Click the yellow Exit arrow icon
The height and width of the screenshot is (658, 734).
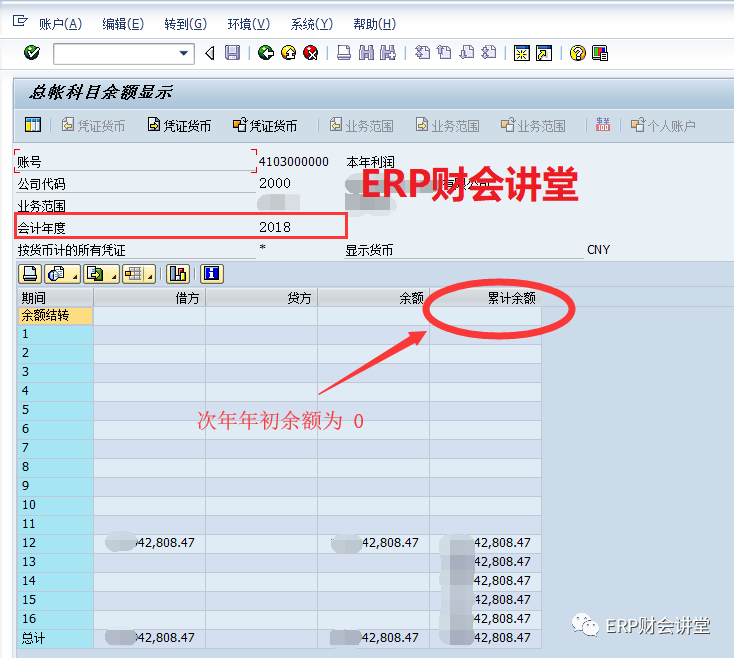(288, 53)
